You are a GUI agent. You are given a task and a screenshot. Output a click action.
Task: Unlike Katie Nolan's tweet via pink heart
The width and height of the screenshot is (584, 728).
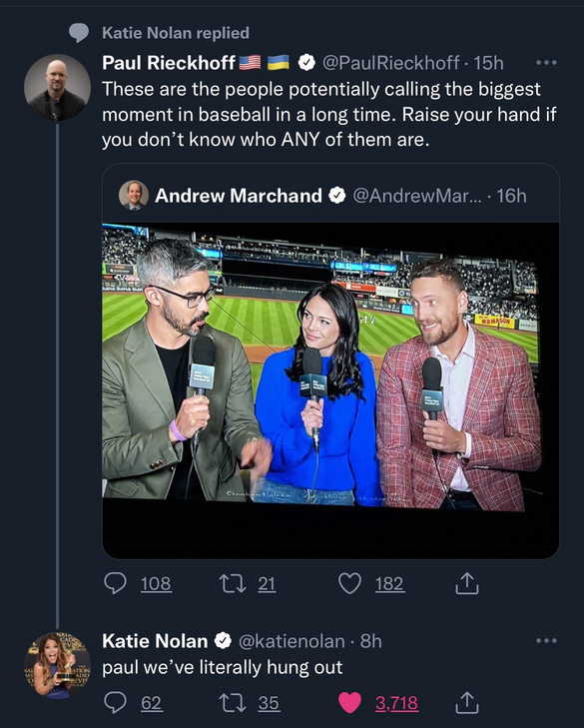(349, 703)
